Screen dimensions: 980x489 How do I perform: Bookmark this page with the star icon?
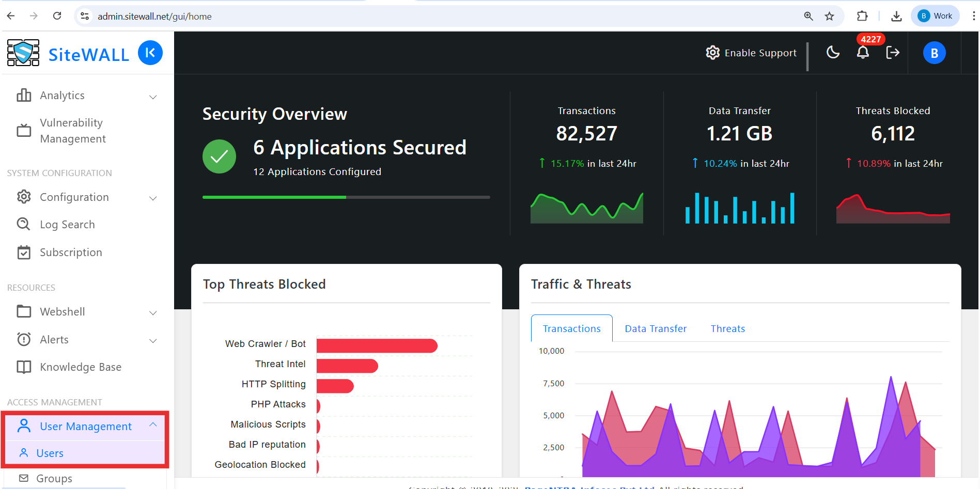pyautogui.click(x=829, y=16)
